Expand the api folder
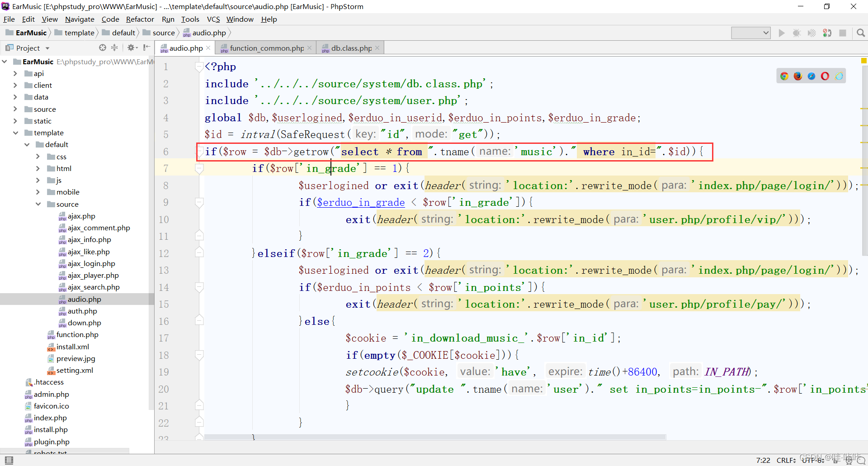Screen dimensions: 868x466 [x=15, y=73]
